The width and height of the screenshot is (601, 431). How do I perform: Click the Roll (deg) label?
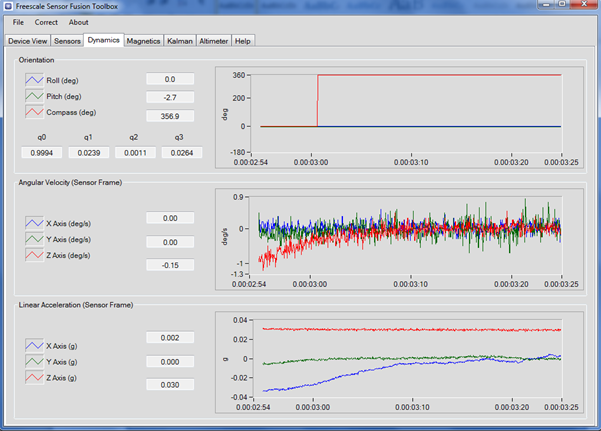point(62,81)
